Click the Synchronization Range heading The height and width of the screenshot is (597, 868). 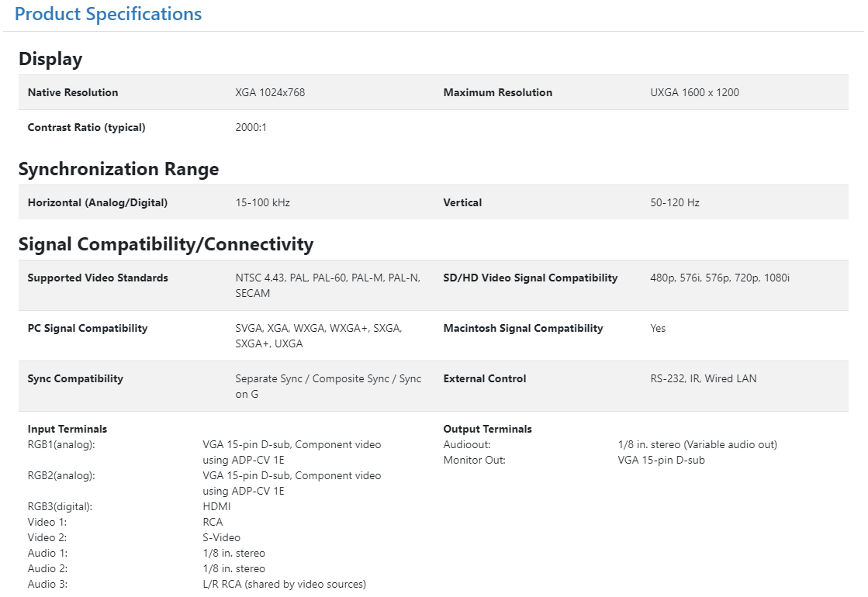(119, 169)
